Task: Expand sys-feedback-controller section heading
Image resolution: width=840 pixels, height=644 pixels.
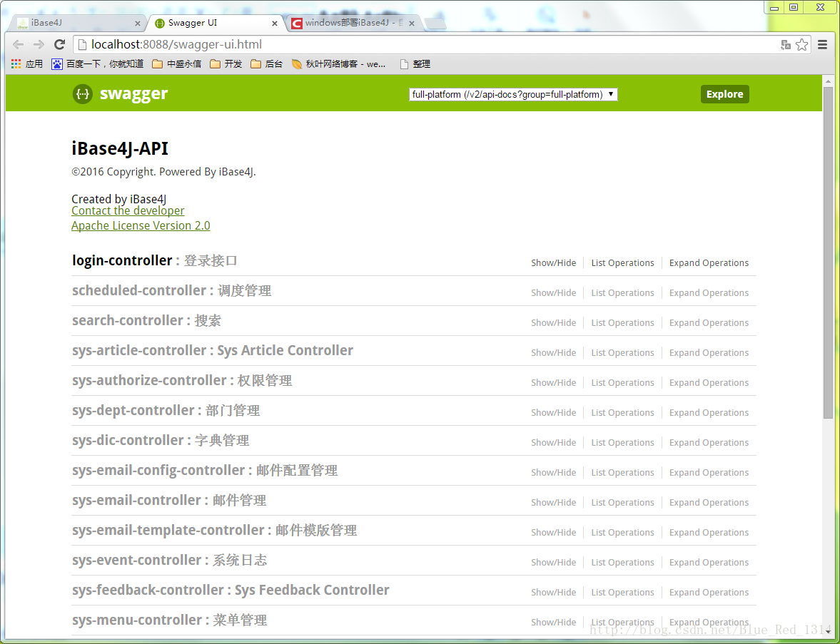Action: coord(148,591)
